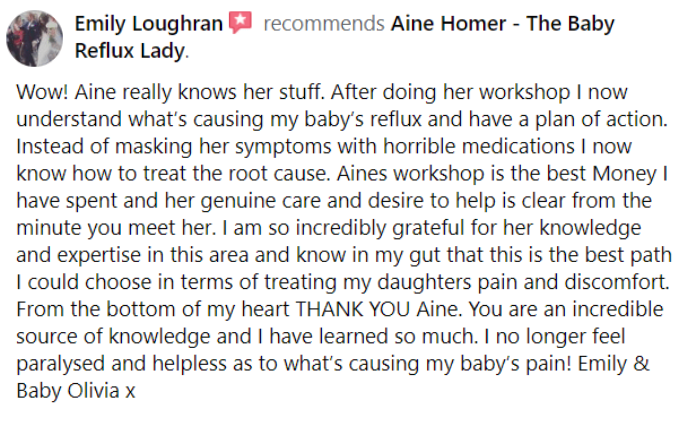This screenshot has width=697, height=423.
Task: Click the phrase incredibly grateful
Action: click(x=380, y=228)
